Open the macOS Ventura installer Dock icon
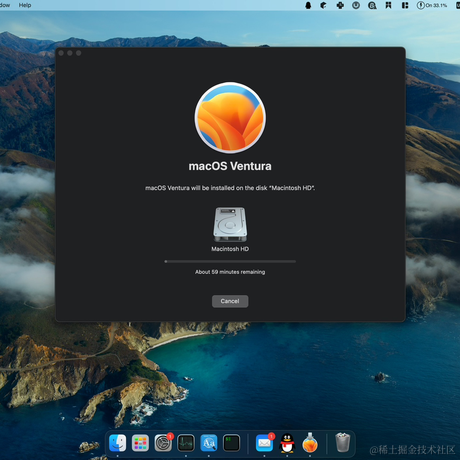This screenshot has height=460, width=460. [x=310, y=443]
